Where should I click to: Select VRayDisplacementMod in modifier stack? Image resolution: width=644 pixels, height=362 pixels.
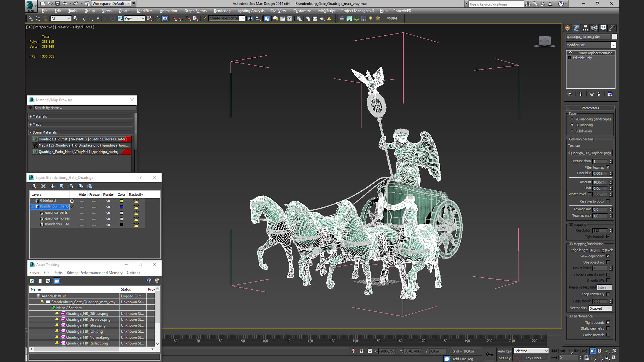(595, 53)
